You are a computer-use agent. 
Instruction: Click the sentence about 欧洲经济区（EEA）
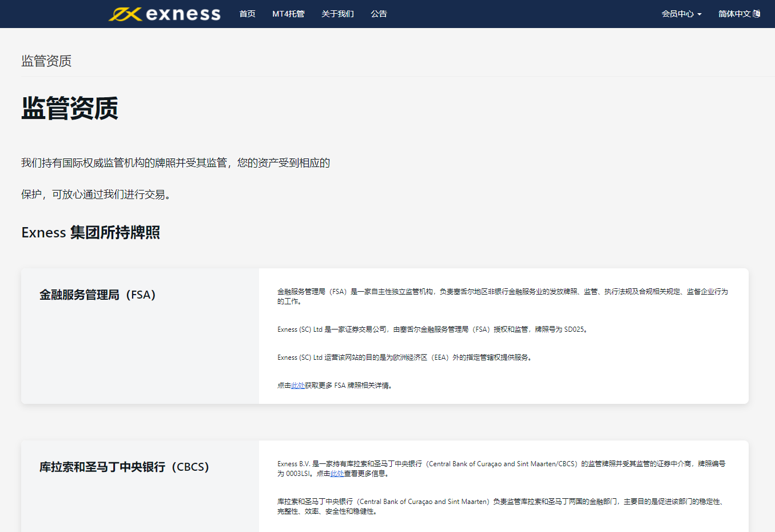click(405, 358)
